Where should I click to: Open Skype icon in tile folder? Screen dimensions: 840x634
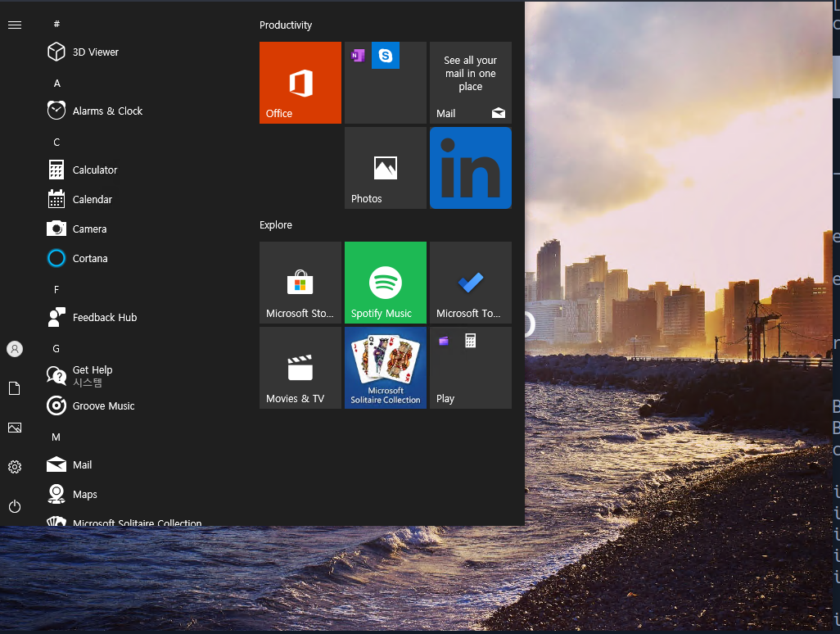click(385, 55)
